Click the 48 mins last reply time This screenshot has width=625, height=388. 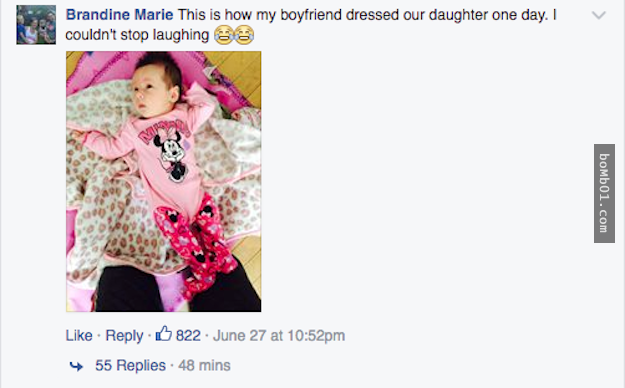[204, 365]
